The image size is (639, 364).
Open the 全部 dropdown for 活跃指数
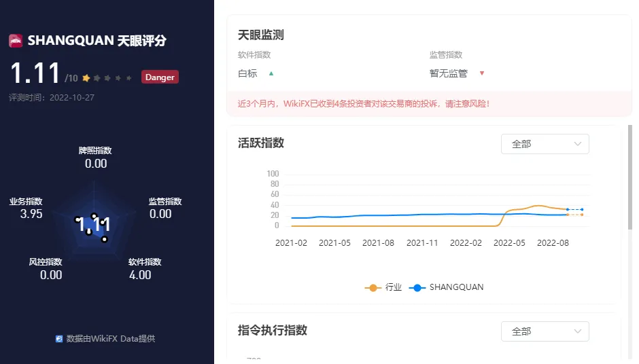coord(545,144)
